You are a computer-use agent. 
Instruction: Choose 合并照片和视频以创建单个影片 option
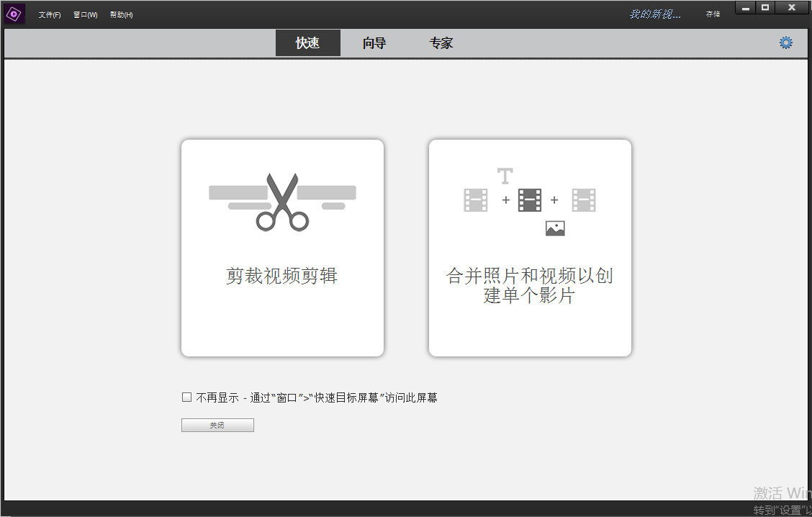530,285
